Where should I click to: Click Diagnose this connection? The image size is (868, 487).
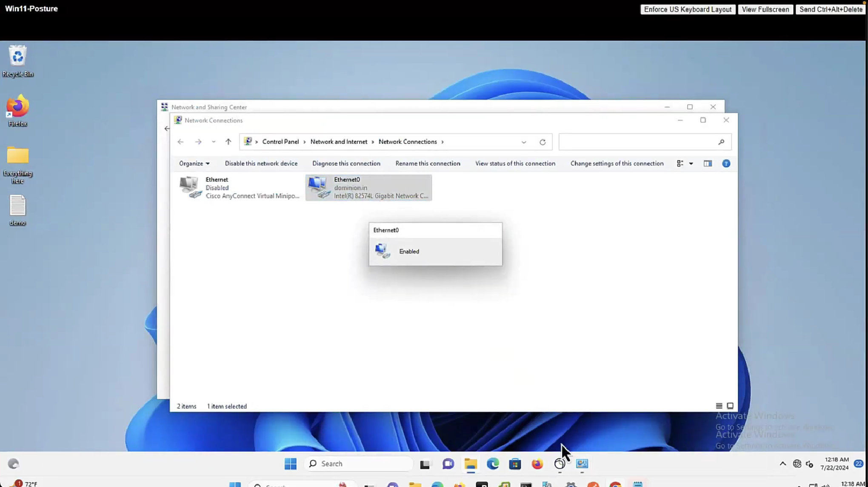(x=346, y=163)
